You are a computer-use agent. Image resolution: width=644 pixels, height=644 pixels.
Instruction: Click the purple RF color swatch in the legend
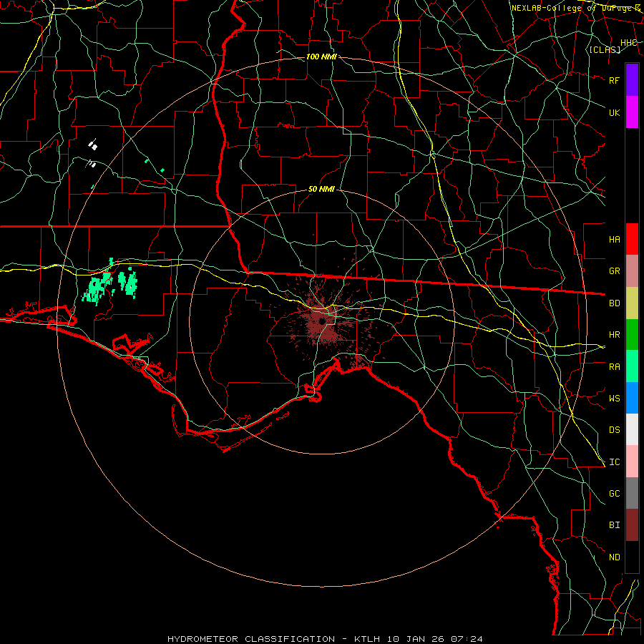point(632,80)
